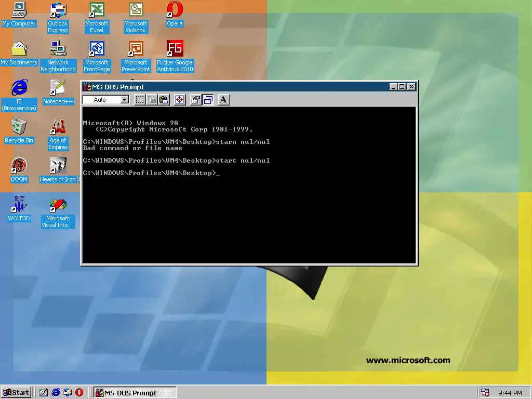
Task: Click the MS-DOS Prompt taskbar button
Action: [x=135, y=393]
